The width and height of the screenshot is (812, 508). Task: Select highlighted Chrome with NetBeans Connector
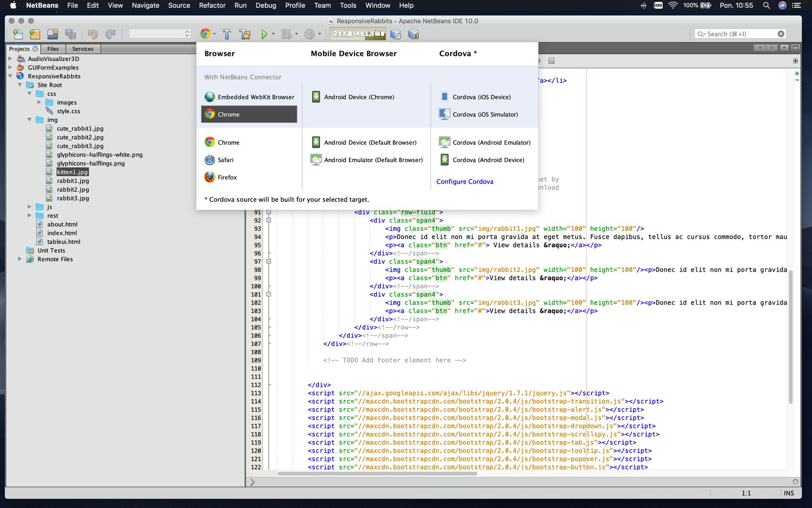coord(249,114)
